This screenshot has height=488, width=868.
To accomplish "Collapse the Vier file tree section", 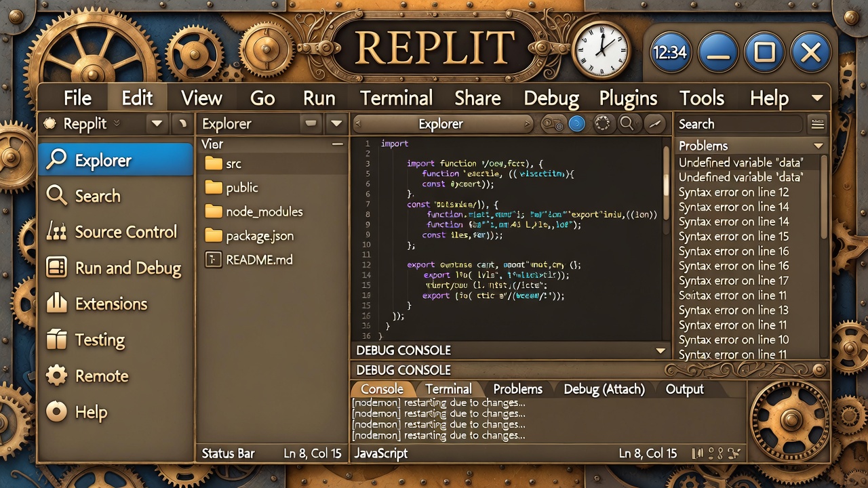I will [337, 144].
